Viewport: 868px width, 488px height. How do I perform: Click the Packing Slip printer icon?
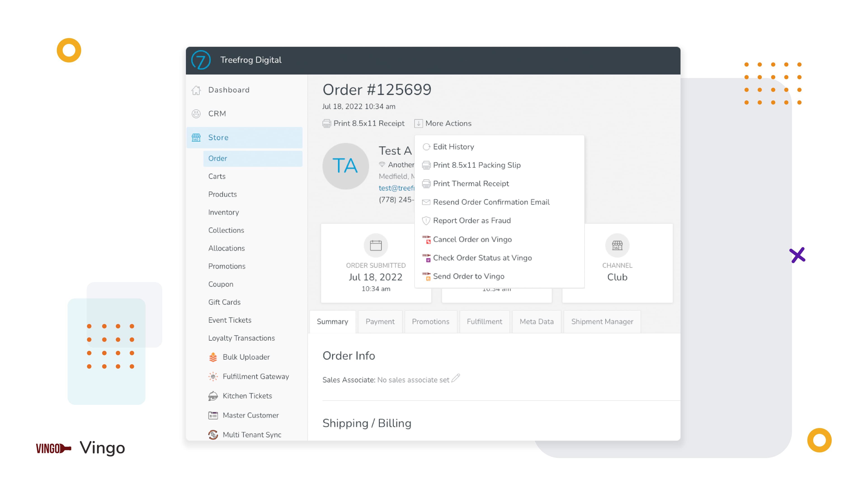point(426,165)
